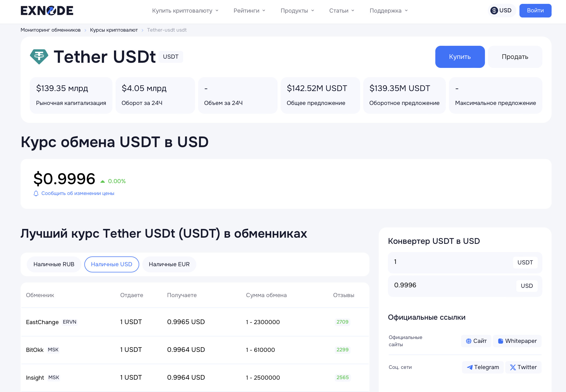Select the Наличные EUR filter
This screenshot has height=392, width=566.
[x=169, y=264]
